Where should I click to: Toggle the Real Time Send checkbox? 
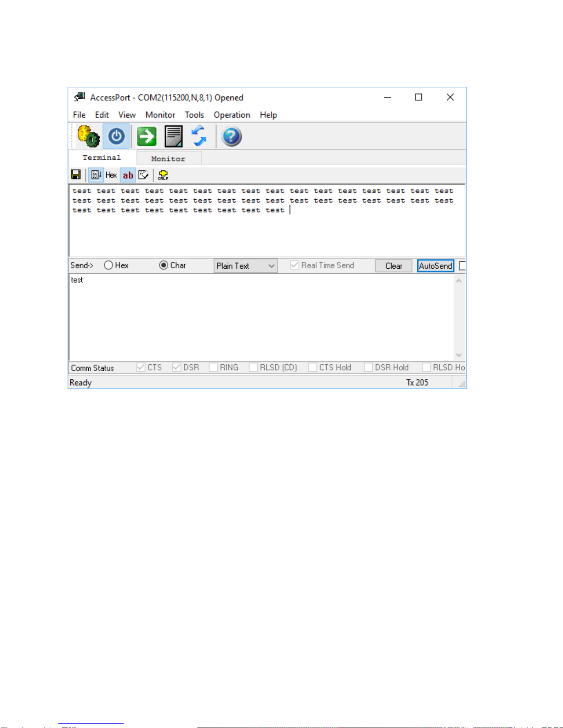click(x=295, y=265)
